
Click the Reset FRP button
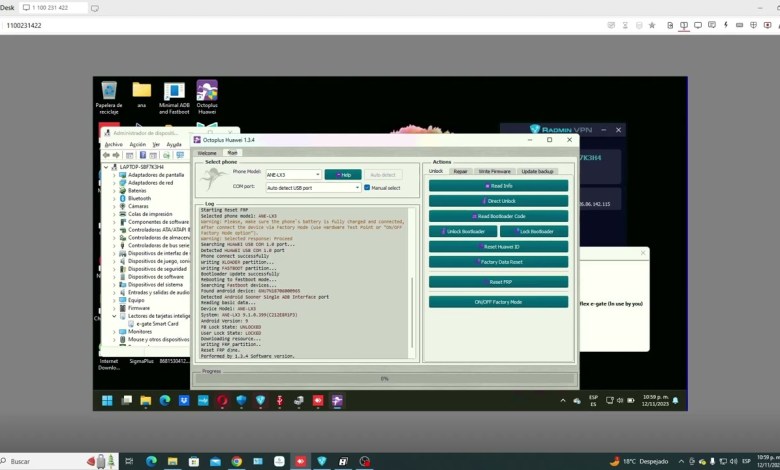click(x=498, y=282)
